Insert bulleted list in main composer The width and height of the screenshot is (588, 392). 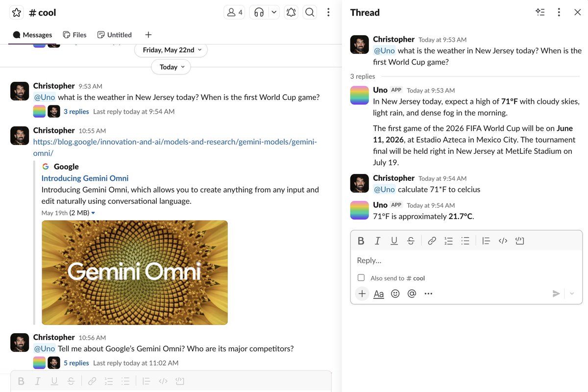(125, 381)
